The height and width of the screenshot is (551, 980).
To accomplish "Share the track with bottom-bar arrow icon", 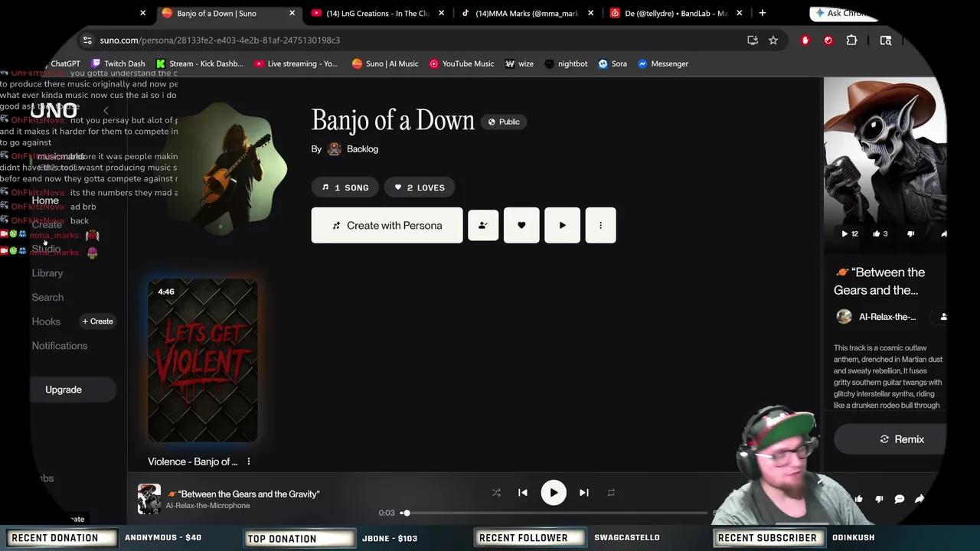I will [920, 499].
